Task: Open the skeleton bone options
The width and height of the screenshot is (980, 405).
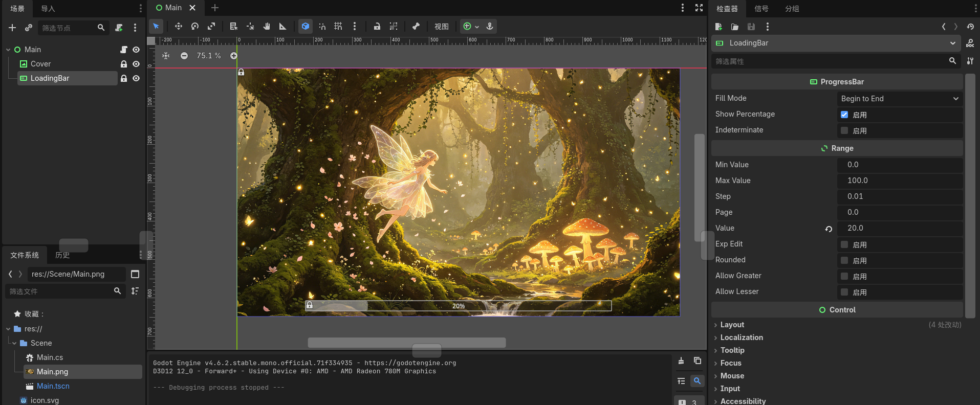Action: [x=416, y=27]
